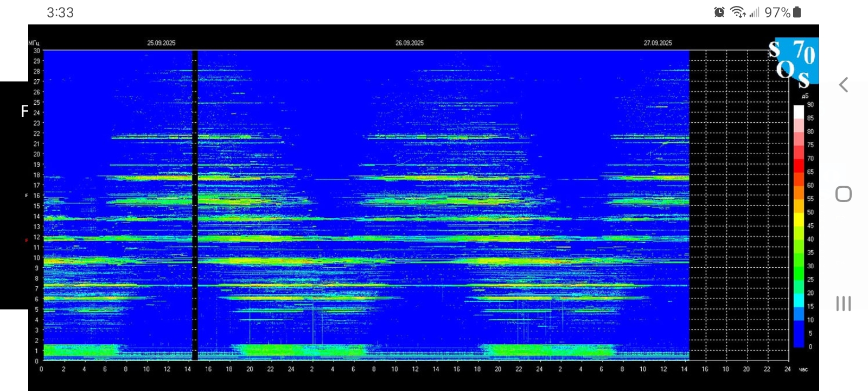Tap the battery icon in the status bar

(x=797, y=12)
